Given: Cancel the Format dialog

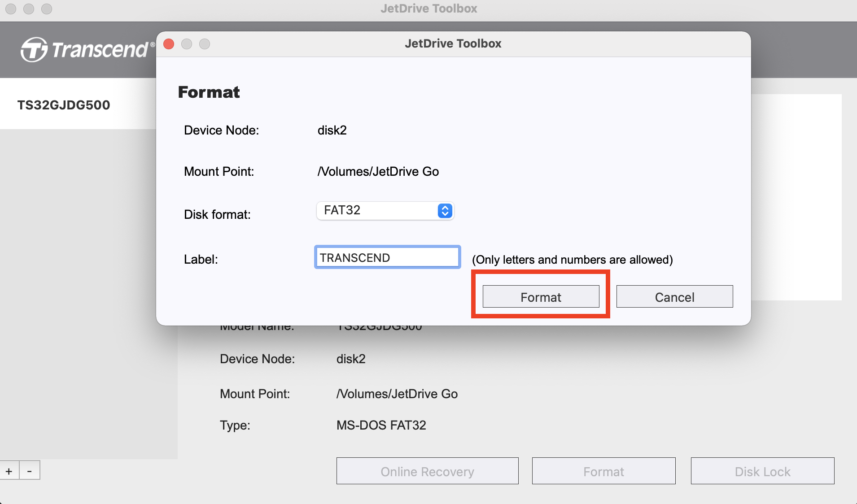Looking at the screenshot, I should pyautogui.click(x=674, y=296).
